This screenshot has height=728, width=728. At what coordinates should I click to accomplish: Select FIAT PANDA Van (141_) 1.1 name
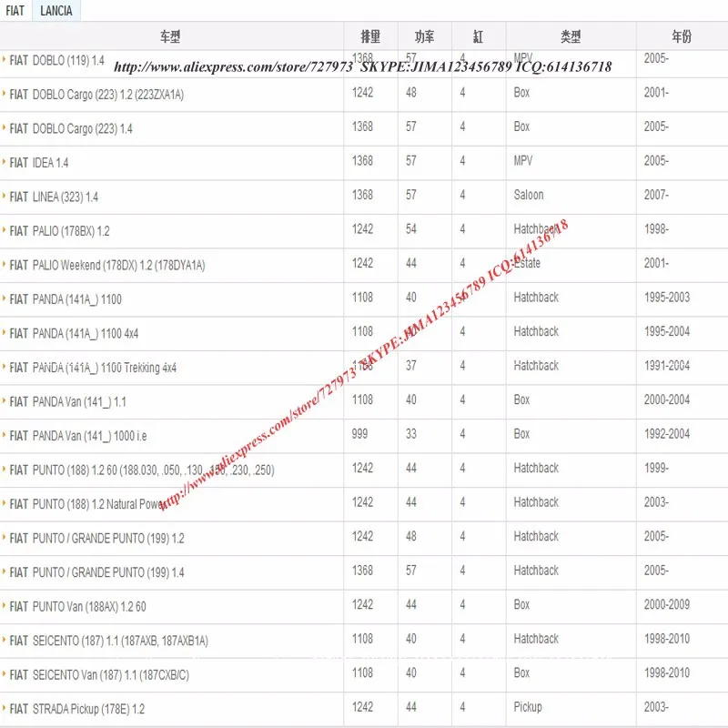(x=67, y=401)
